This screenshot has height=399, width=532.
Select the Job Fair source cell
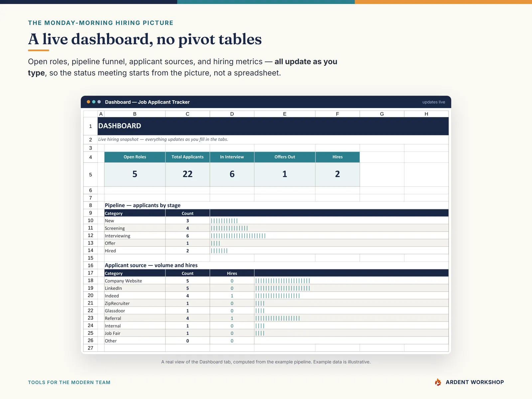pyautogui.click(x=135, y=333)
